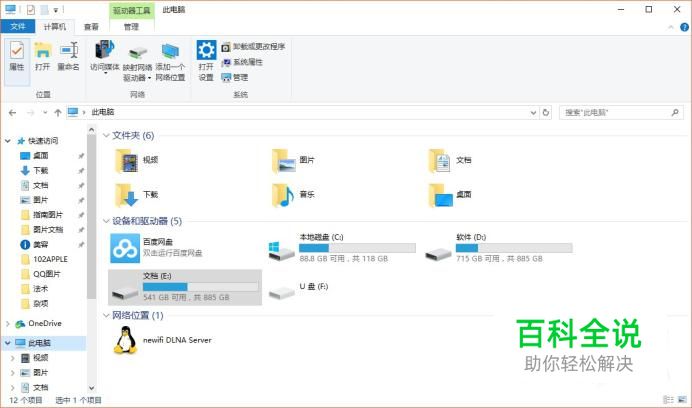692x408 pixels.
Task: Open Settings (打开设置) gear icon
Action: coord(206,59)
